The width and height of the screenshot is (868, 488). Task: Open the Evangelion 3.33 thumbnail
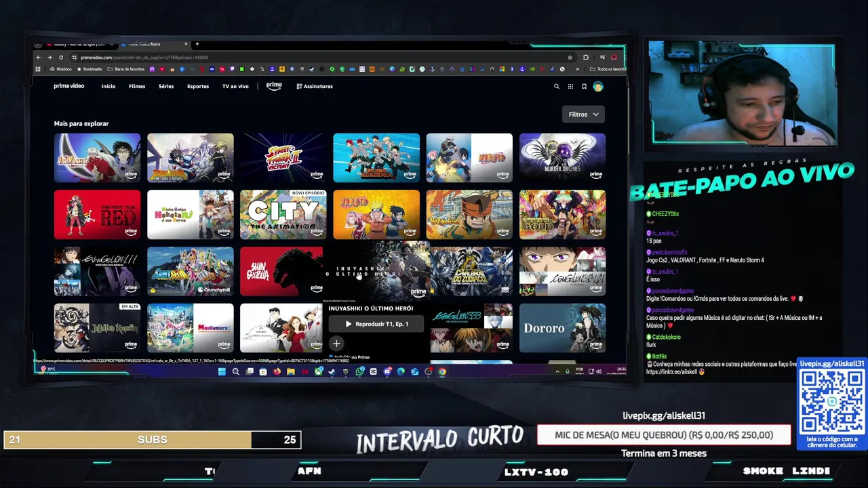[x=472, y=328]
